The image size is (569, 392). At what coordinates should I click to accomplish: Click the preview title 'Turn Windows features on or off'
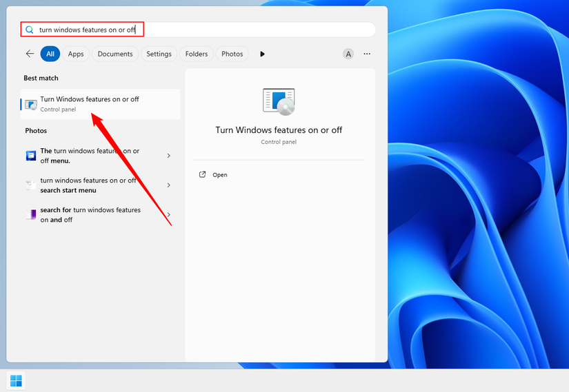click(279, 130)
